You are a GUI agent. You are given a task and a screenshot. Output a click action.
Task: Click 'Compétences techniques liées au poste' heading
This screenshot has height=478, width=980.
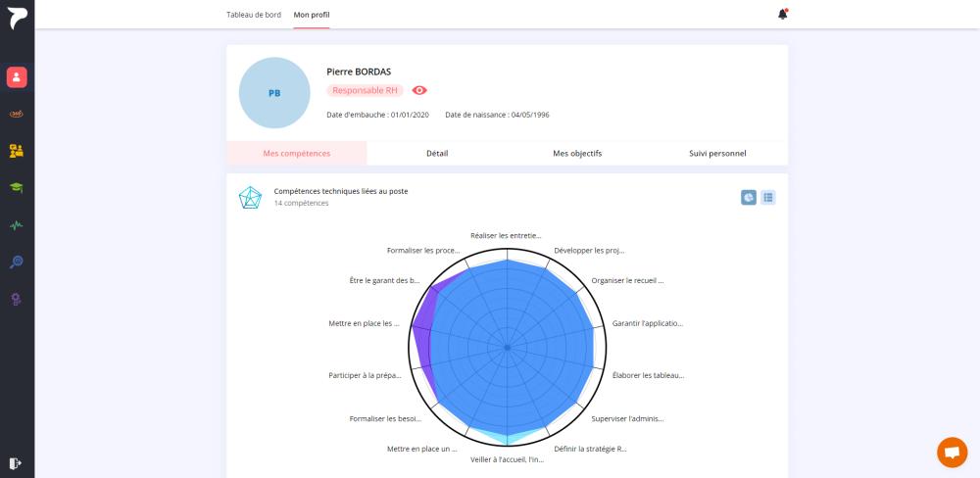pos(341,191)
